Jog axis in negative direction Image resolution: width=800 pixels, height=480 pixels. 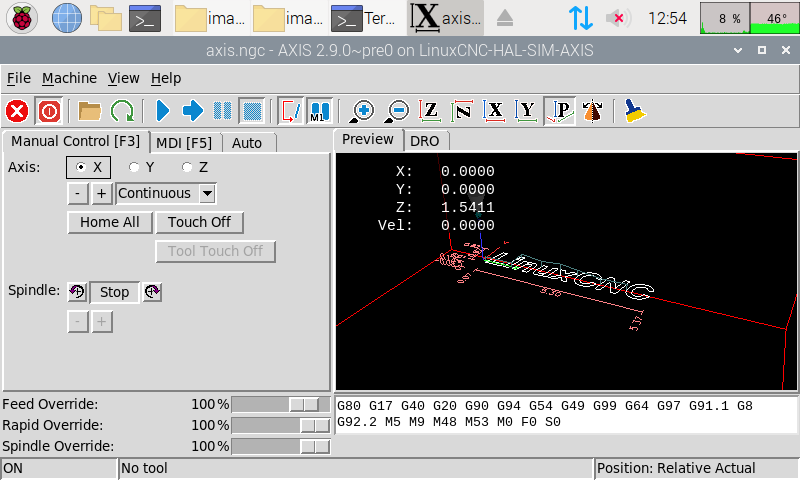click(x=78, y=193)
